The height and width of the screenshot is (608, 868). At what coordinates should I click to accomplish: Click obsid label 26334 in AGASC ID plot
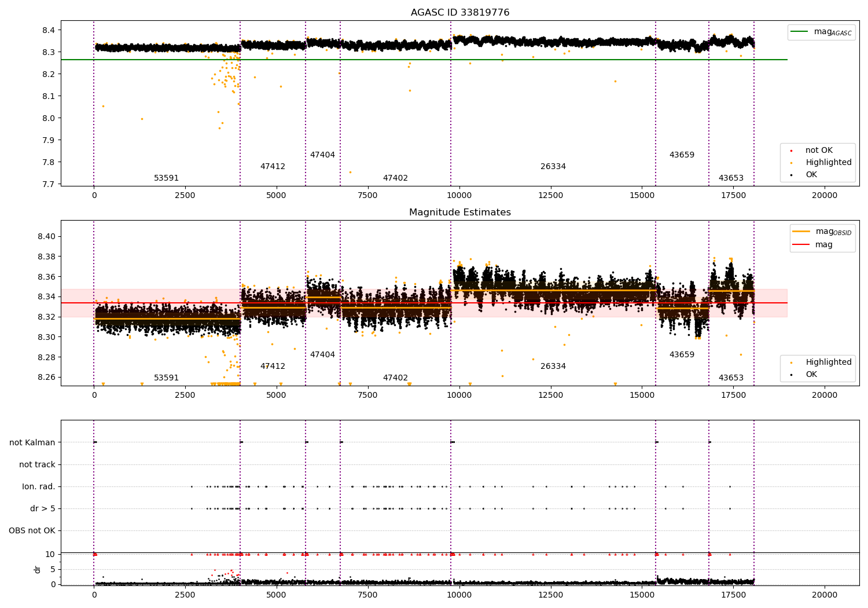pyautogui.click(x=553, y=167)
